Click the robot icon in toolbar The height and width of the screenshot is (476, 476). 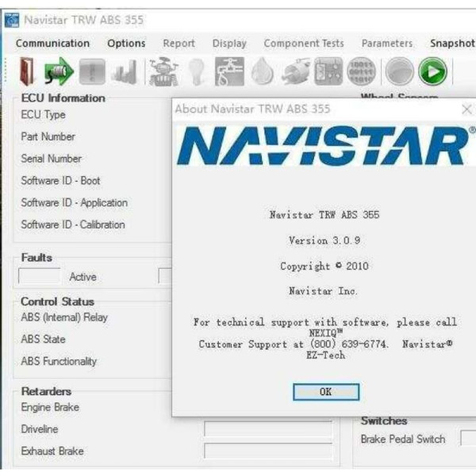(163, 72)
